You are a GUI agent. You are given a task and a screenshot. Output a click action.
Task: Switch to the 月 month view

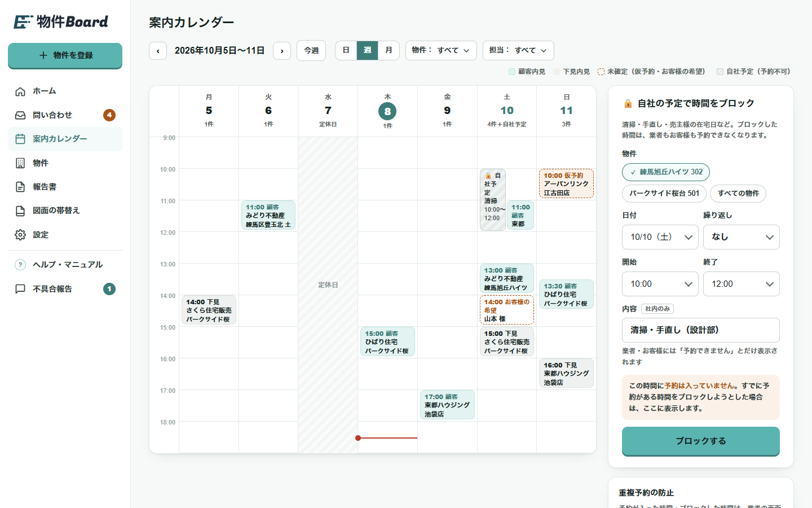pyautogui.click(x=389, y=50)
